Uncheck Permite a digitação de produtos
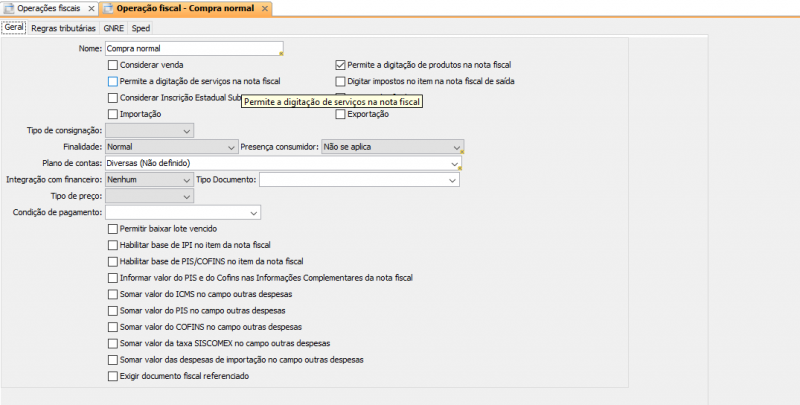The image size is (800, 405). click(x=340, y=64)
